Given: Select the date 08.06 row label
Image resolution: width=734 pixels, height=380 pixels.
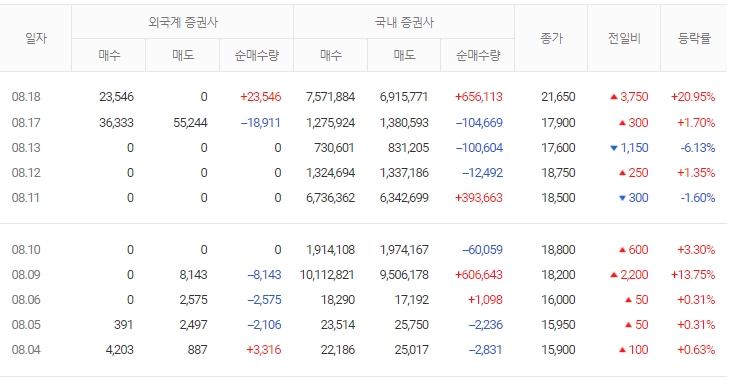Looking at the screenshot, I should 26,300.
